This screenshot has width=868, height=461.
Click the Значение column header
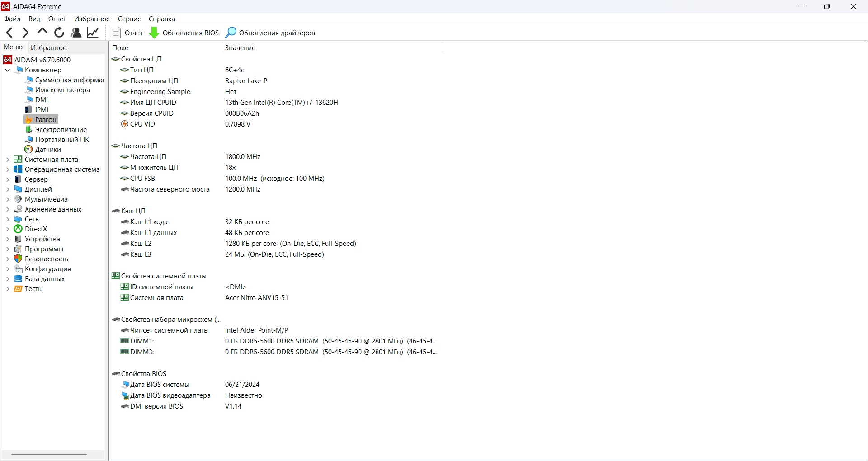pos(332,47)
